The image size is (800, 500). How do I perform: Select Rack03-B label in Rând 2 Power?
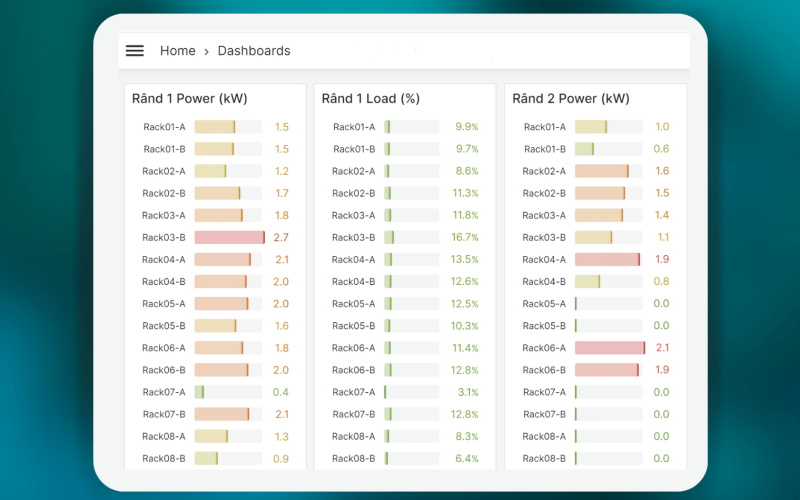click(x=544, y=237)
